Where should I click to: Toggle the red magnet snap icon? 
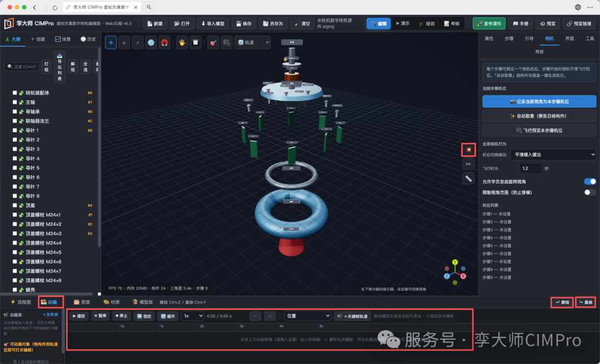pyautogui.click(x=164, y=42)
